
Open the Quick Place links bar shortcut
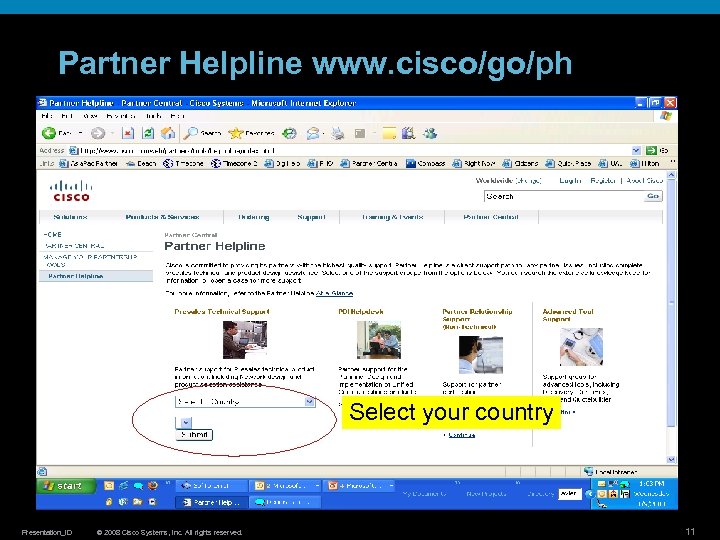pyautogui.click(x=568, y=163)
